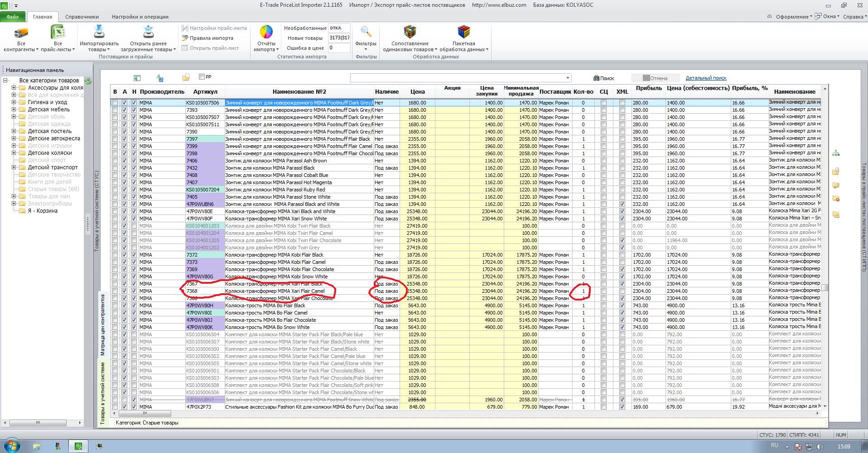Screen dimensions: 868x453
Task: Open the Все прайс-листы Excel icon
Action: [x=58, y=32]
